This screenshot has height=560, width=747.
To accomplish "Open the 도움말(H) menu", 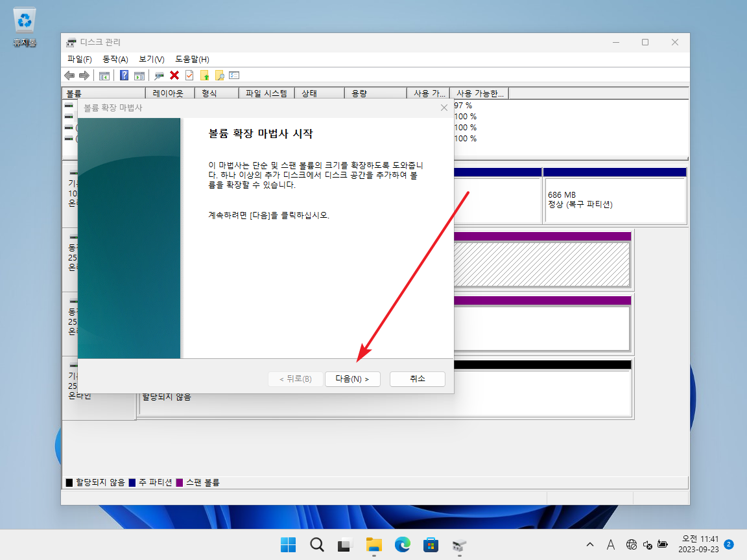I will click(192, 59).
